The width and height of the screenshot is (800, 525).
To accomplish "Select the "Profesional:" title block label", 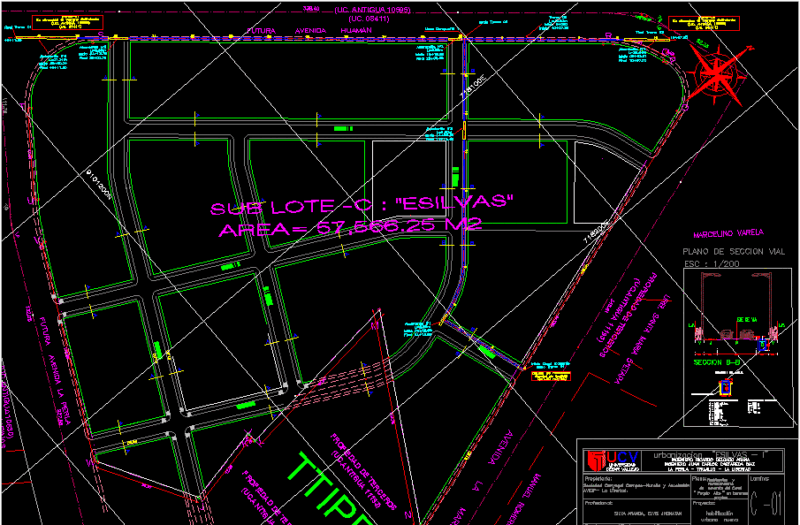I will (598, 503).
